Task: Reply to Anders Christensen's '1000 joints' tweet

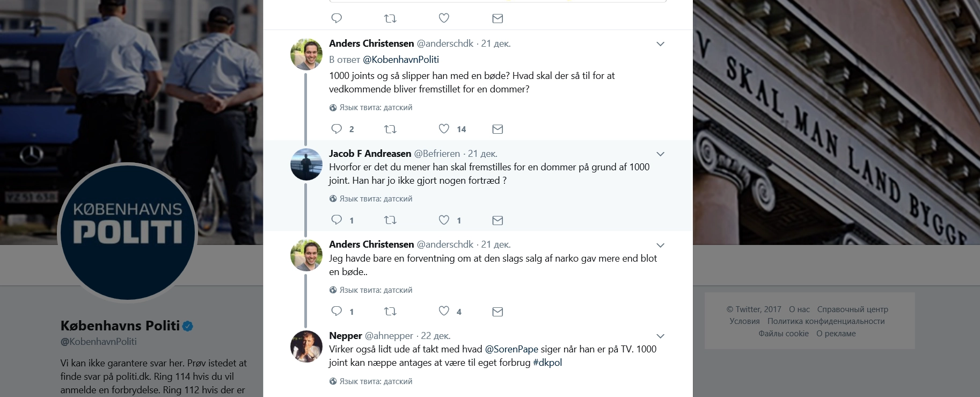Action: (x=337, y=129)
